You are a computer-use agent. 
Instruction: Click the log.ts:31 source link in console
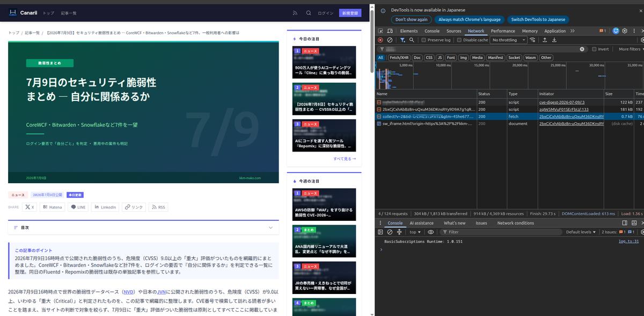(629, 241)
